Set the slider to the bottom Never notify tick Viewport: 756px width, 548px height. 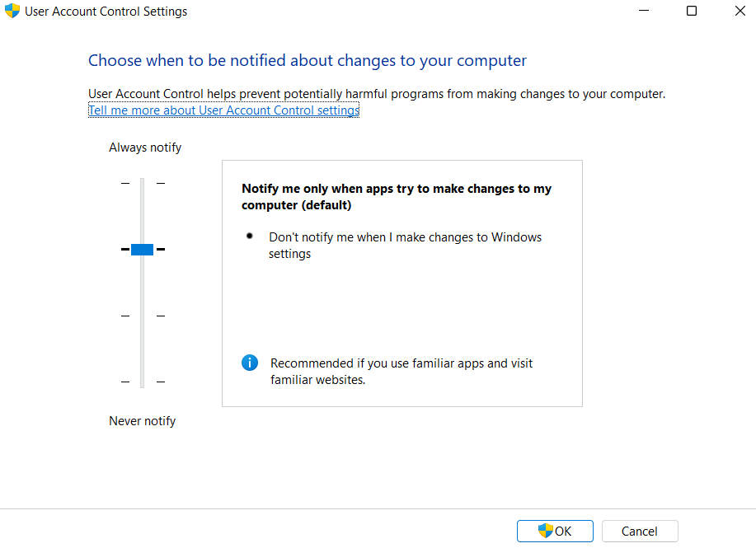[x=143, y=382]
